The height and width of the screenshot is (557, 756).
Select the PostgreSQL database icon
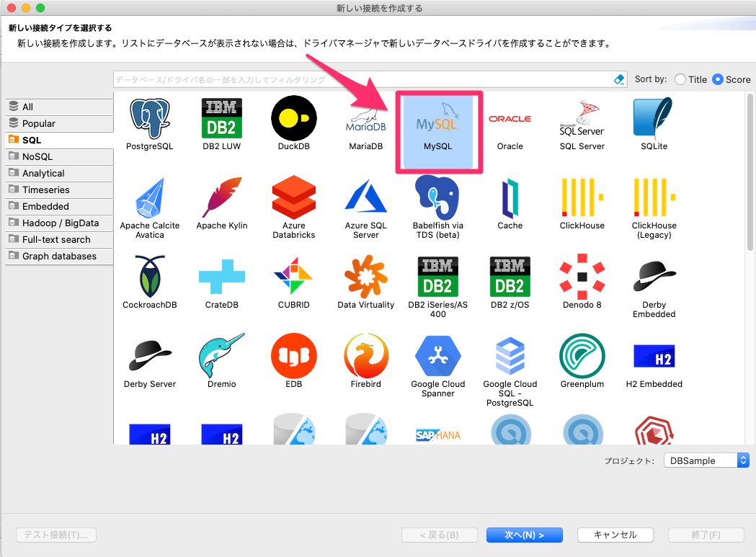[x=149, y=122]
